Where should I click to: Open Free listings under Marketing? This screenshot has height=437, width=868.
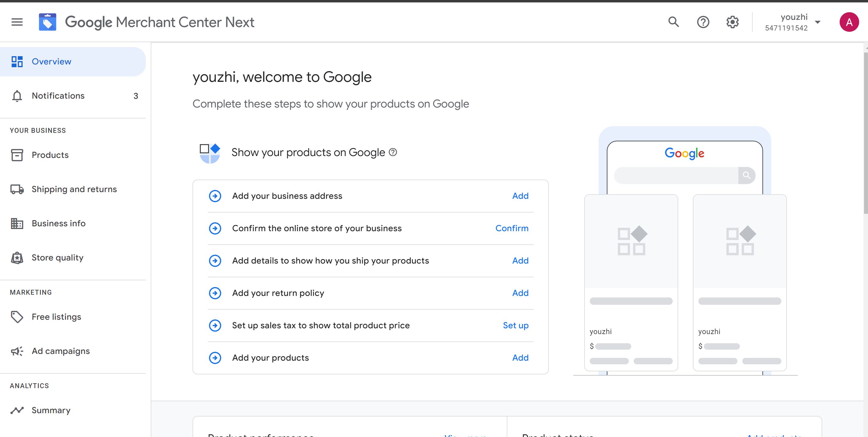73,317
